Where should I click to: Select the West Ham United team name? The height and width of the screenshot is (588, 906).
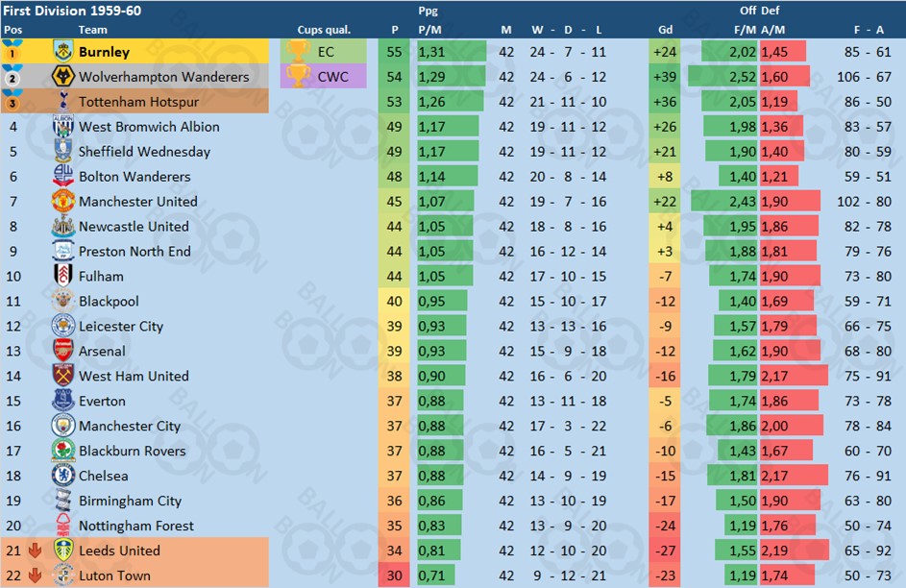(x=134, y=376)
